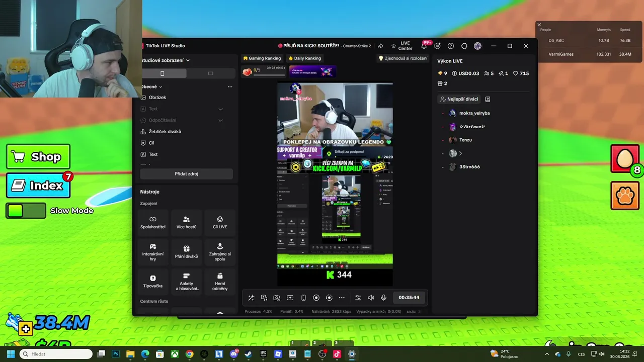
Task: Open notifications bell with 99+ badge
Action: click(424, 46)
